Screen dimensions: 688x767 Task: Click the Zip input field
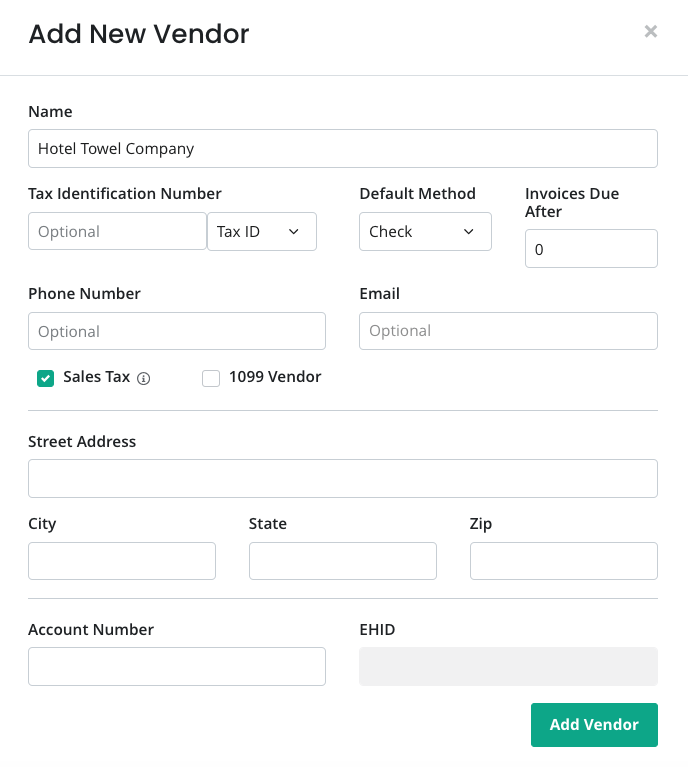coord(564,561)
